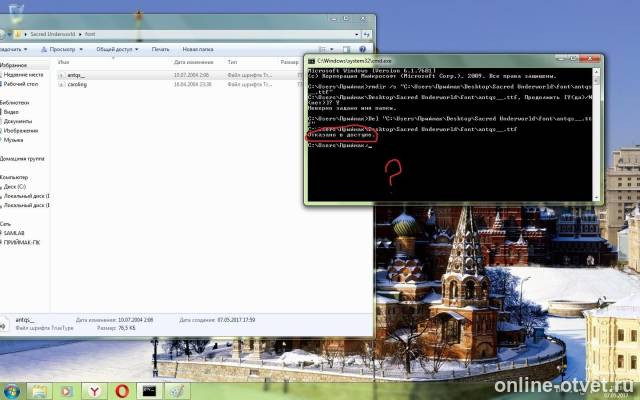Screen dimensions: 640x400
Task: Open the Recycle Bin desktop icon
Action: [16, 12]
